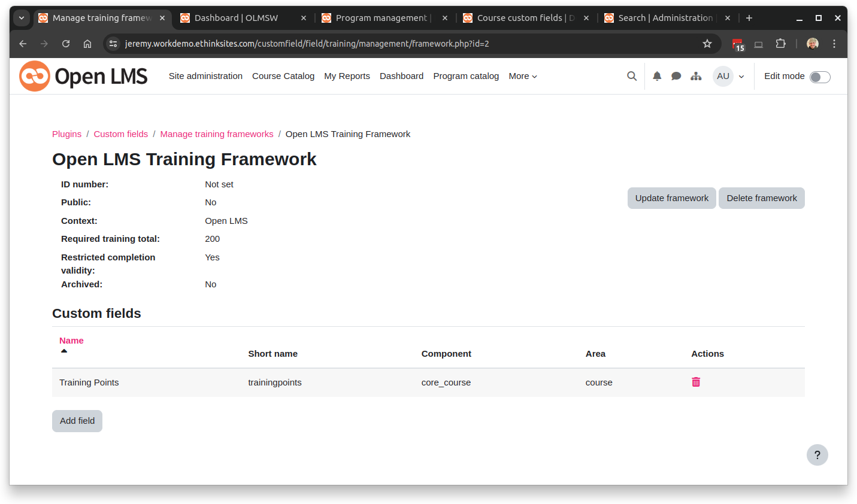
Task: Open the site search magnifier icon
Action: pyautogui.click(x=632, y=76)
